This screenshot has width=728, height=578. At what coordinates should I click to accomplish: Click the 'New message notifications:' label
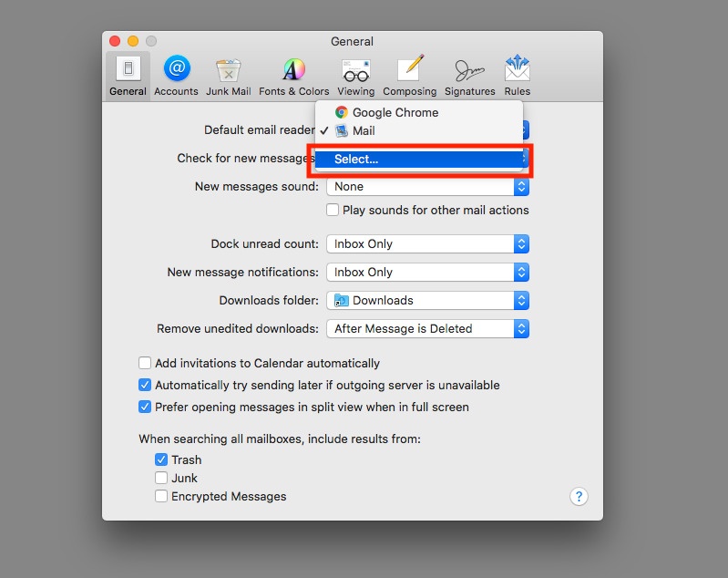tap(243, 273)
